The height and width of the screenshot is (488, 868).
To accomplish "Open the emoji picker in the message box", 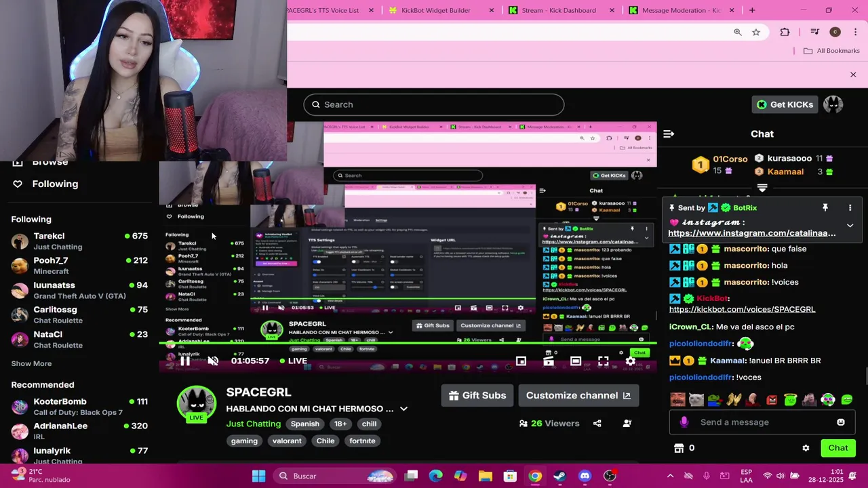I will pos(841,422).
